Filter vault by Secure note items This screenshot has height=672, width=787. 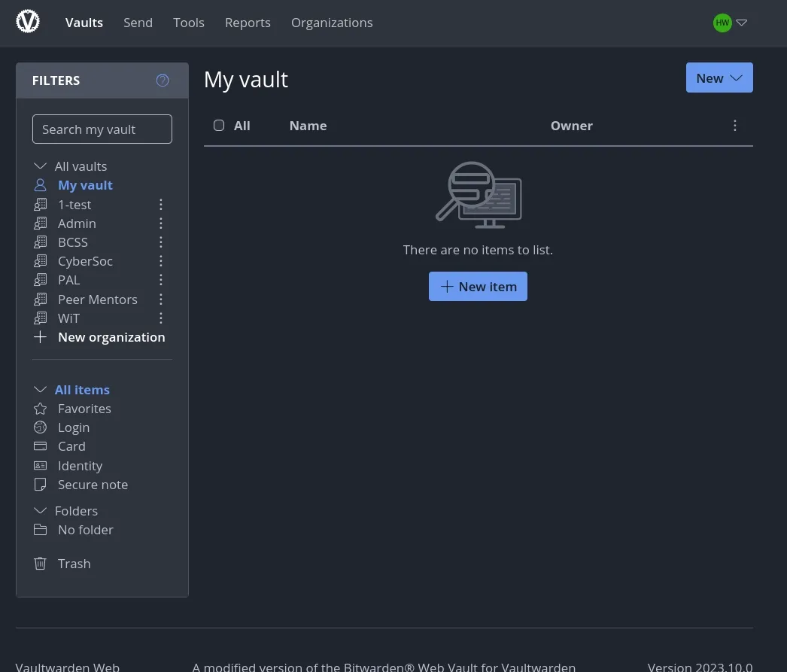click(x=92, y=484)
